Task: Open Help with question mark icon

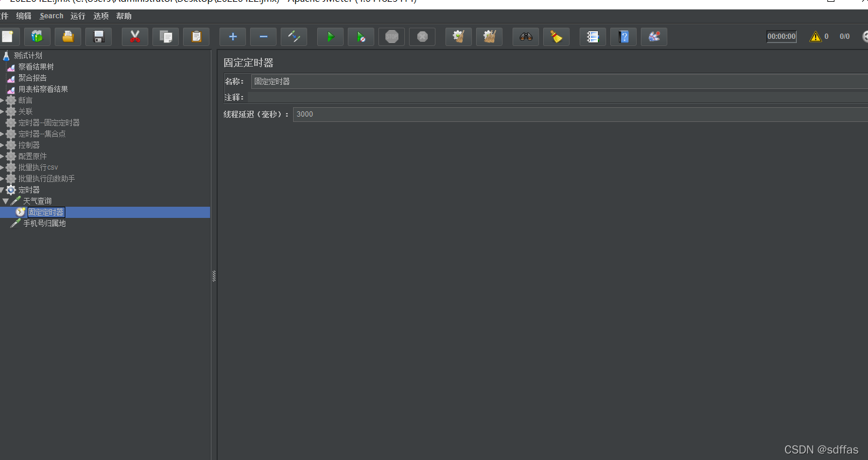Action: tap(623, 37)
